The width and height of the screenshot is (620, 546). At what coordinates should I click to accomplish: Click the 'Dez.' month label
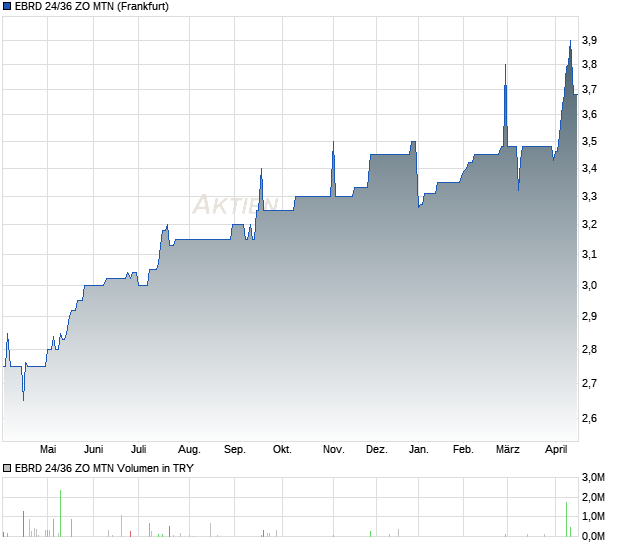(376, 449)
